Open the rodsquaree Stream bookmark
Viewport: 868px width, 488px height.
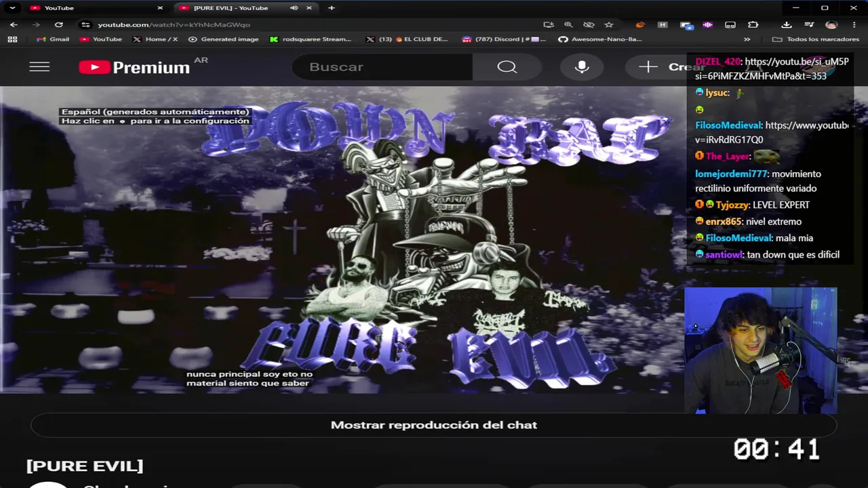coord(311,39)
